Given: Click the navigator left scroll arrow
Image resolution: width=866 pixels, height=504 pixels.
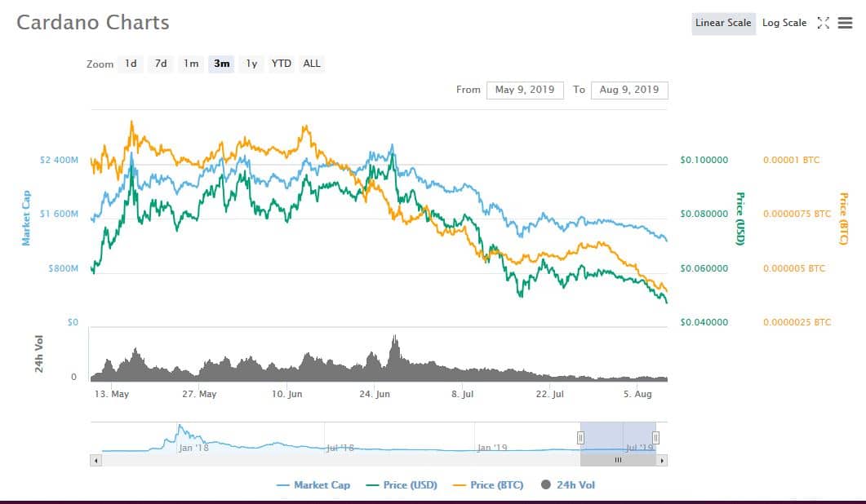Looking at the screenshot, I should click(x=96, y=461).
